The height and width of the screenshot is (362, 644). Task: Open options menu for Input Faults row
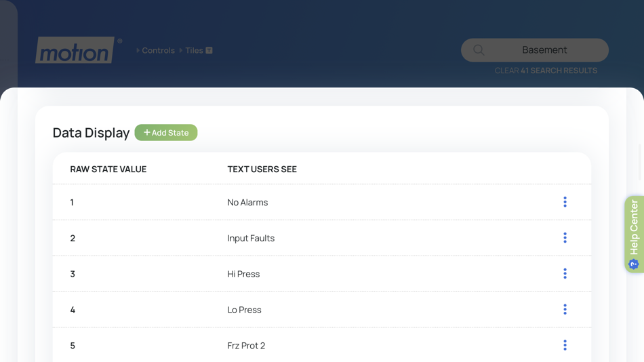point(565,237)
